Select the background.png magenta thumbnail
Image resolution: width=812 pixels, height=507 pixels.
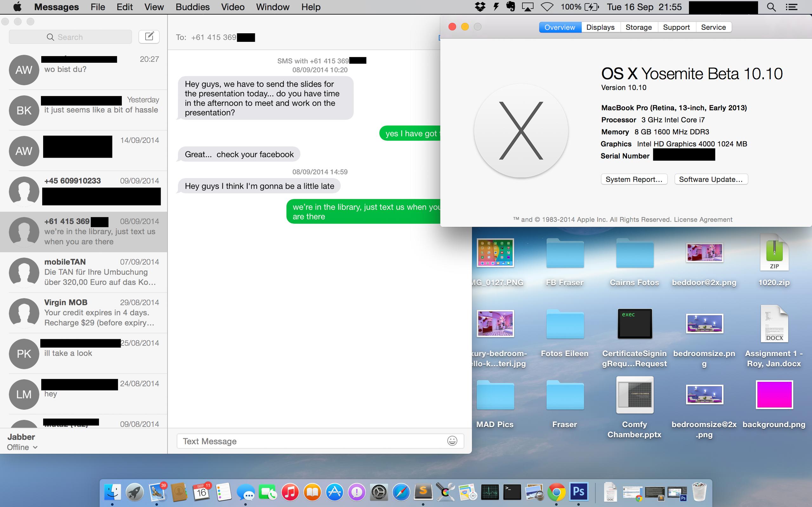point(774,394)
